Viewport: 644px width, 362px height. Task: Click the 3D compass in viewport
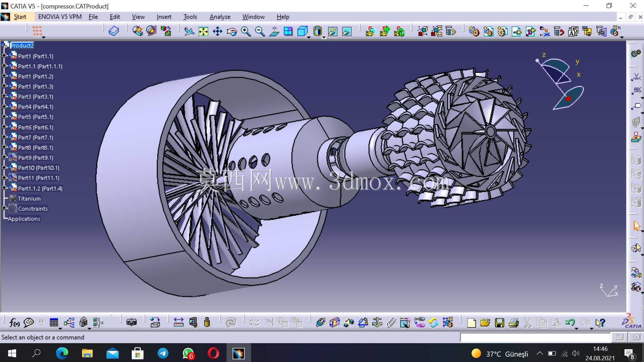[560, 82]
